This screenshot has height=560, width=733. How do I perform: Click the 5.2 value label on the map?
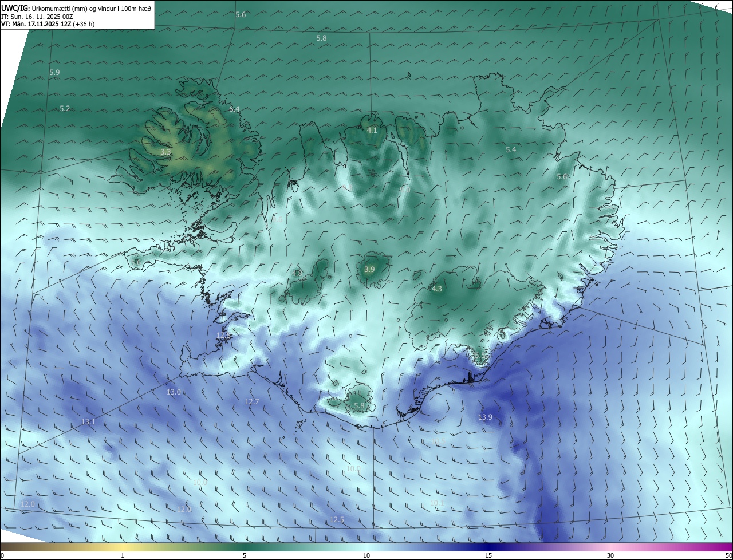[65, 108]
